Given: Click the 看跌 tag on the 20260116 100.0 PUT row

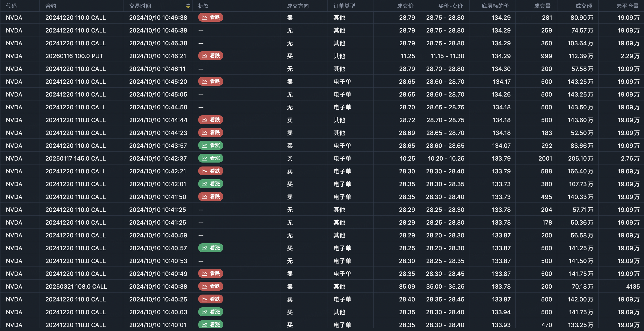Looking at the screenshot, I should click(x=211, y=56).
